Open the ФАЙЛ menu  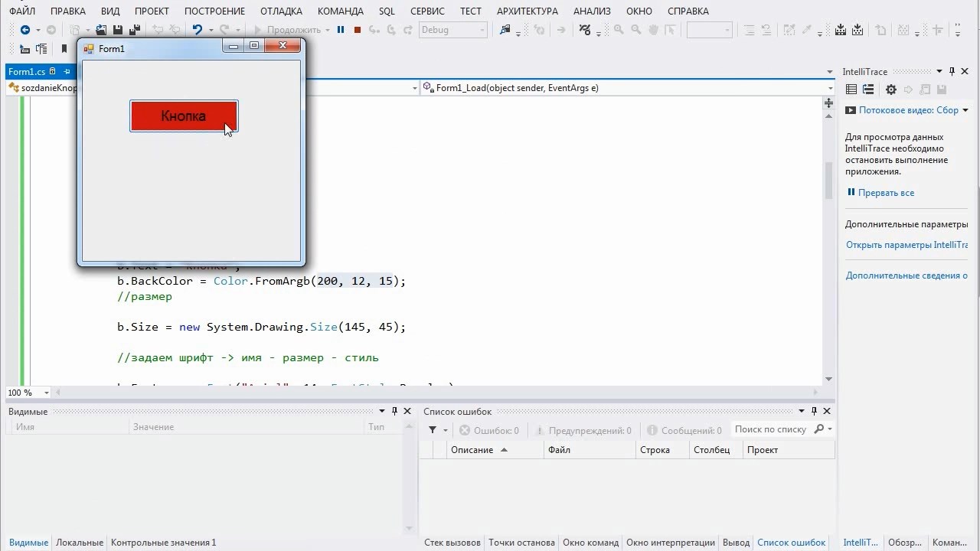[x=22, y=11]
